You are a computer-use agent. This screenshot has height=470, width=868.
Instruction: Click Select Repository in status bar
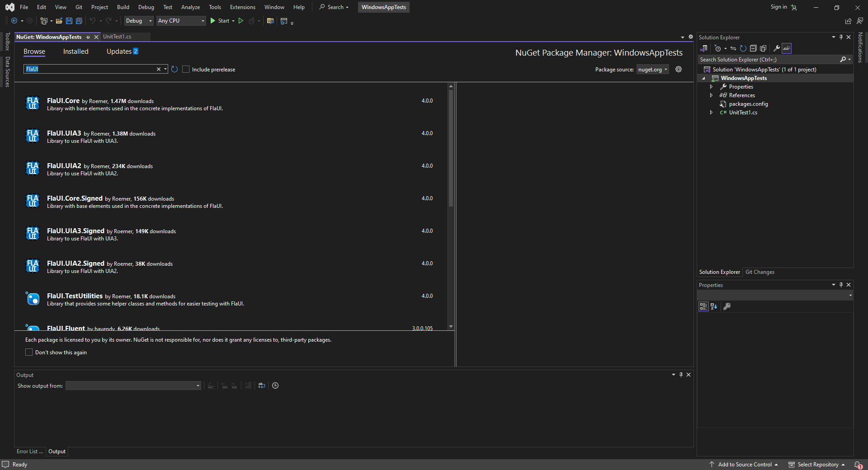tap(817, 465)
